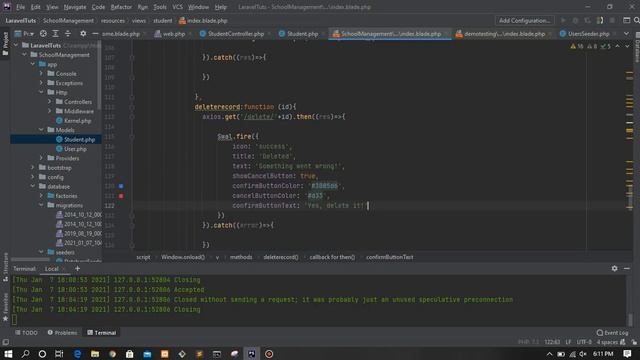Click the Search Everywhere magnifier icon

point(636,20)
